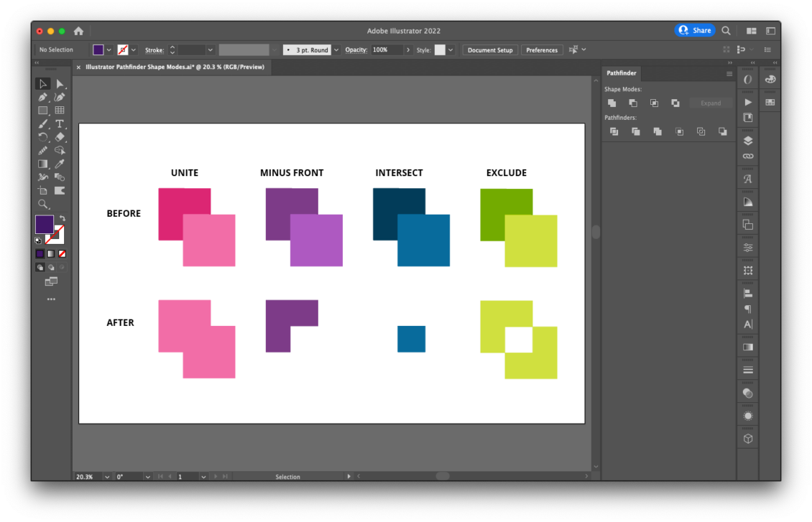Switch to the Pathfinder panel tab
812x522 pixels.
coord(621,73)
